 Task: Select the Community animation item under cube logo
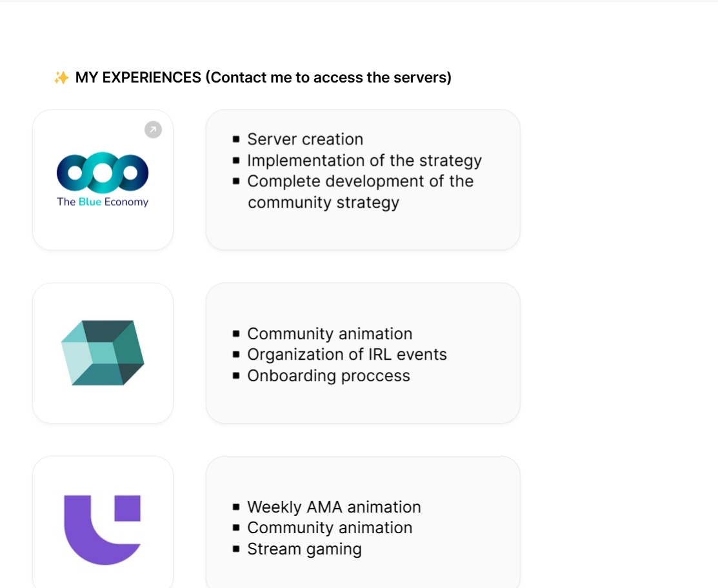point(323,333)
